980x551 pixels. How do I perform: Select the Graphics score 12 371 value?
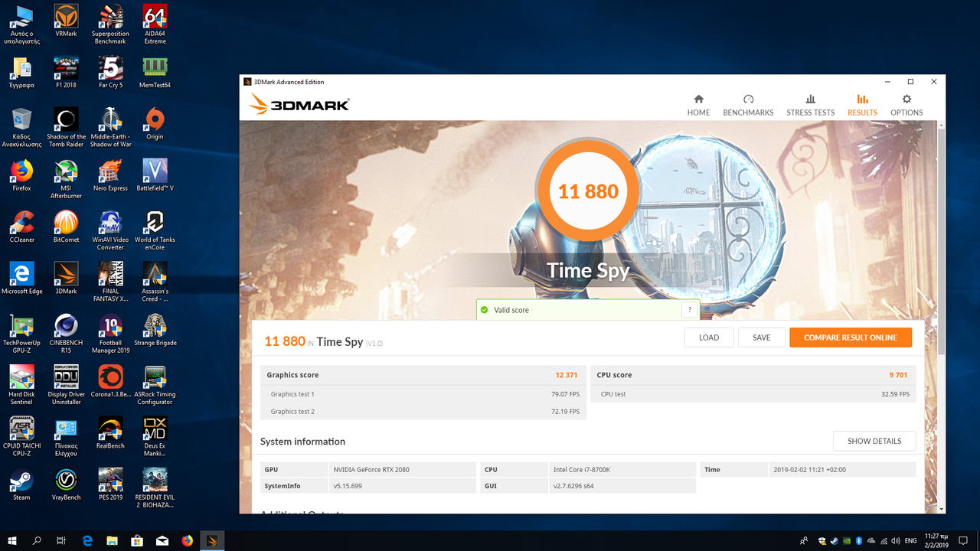pyautogui.click(x=566, y=375)
